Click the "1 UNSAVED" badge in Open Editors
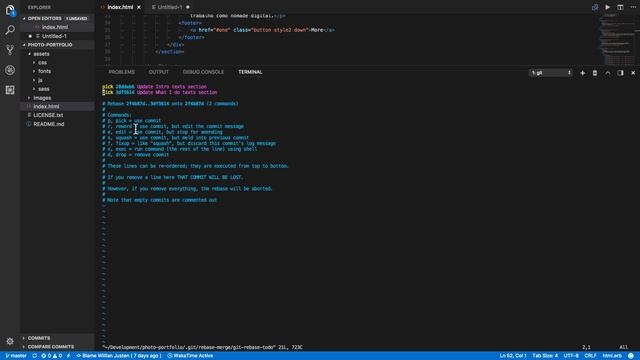The height and width of the screenshot is (360, 640). pyautogui.click(x=76, y=19)
